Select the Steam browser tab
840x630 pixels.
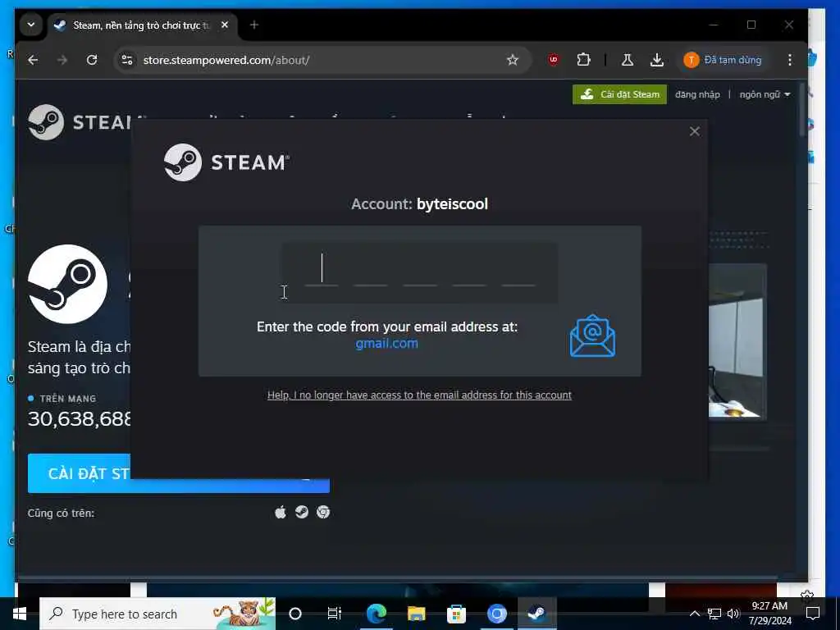point(140,25)
